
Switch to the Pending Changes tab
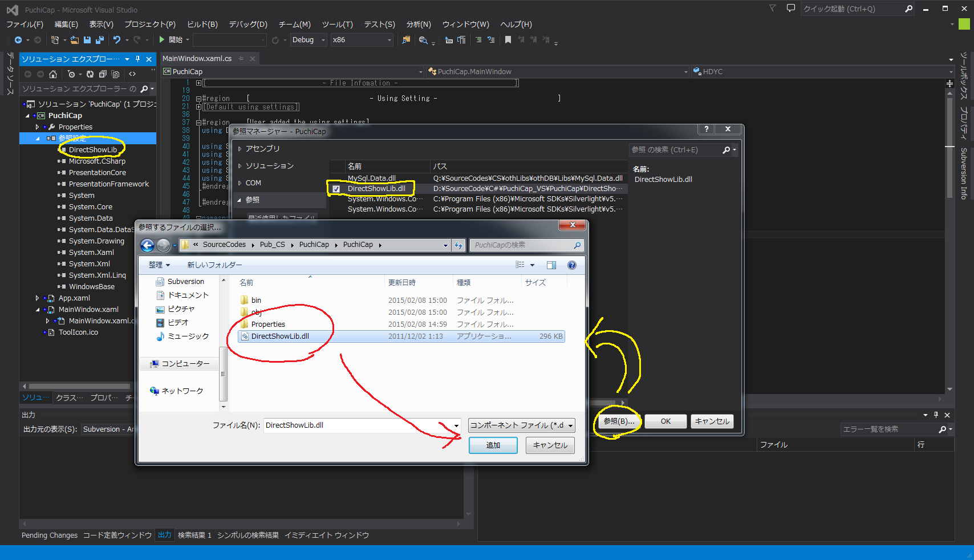50,535
